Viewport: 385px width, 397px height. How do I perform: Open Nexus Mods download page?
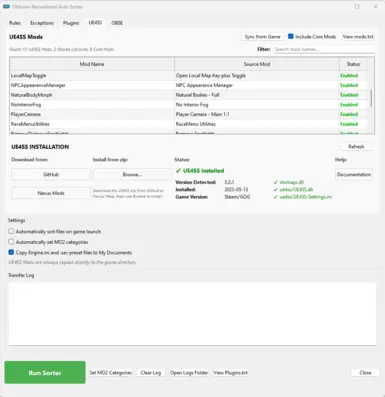pyautogui.click(x=51, y=193)
